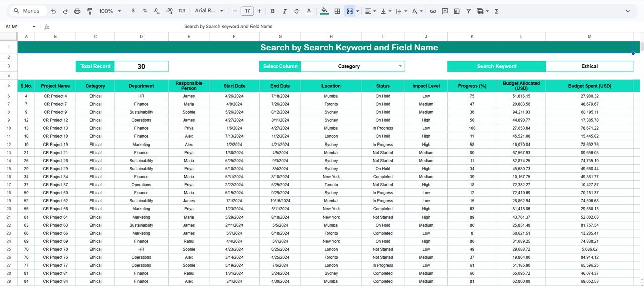Expand the Select Column Category dropdown
644x286 pixels.
pos(400,66)
